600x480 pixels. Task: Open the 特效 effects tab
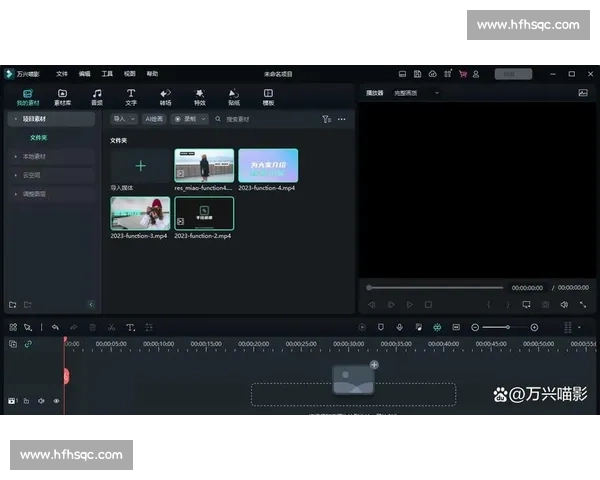(200, 97)
